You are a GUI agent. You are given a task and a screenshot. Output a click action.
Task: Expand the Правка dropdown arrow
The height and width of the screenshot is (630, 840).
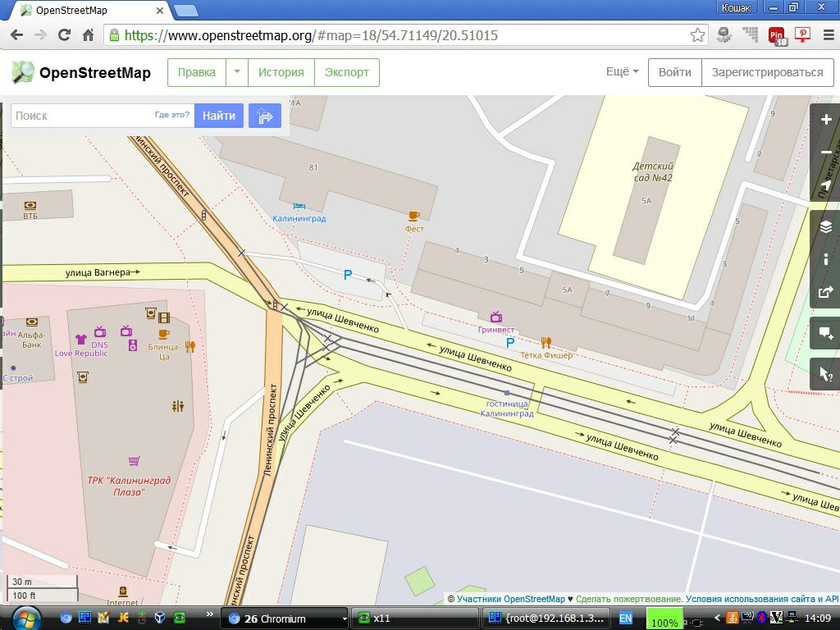pyautogui.click(x=237, y=72)
